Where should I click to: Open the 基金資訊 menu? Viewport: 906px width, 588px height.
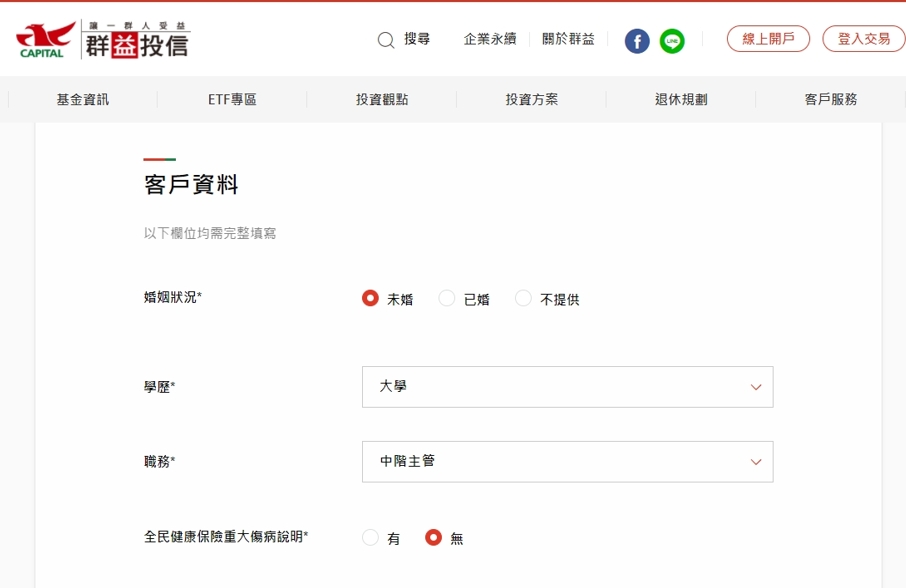[x=83, y=100]
